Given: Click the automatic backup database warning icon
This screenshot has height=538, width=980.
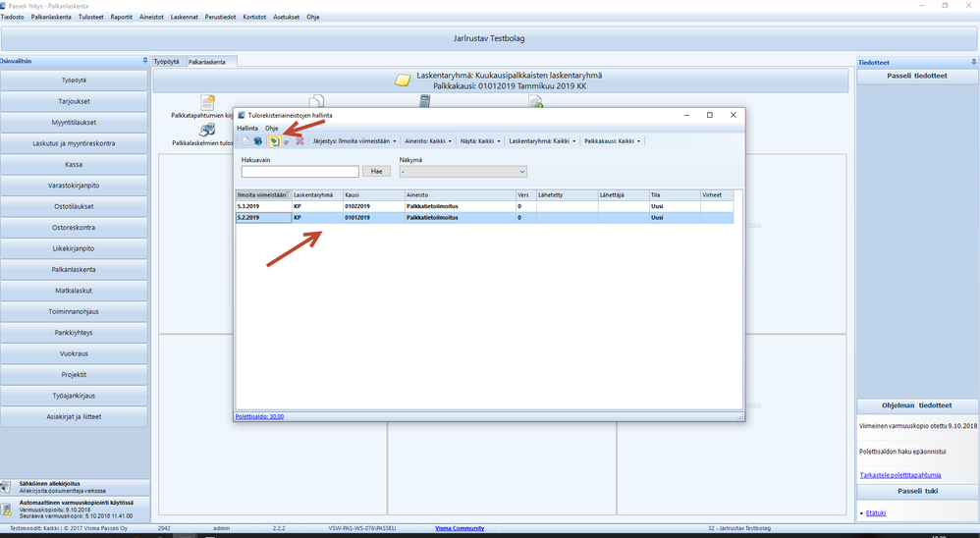Looking at the screenshot, I should click(x=6, y=510).
